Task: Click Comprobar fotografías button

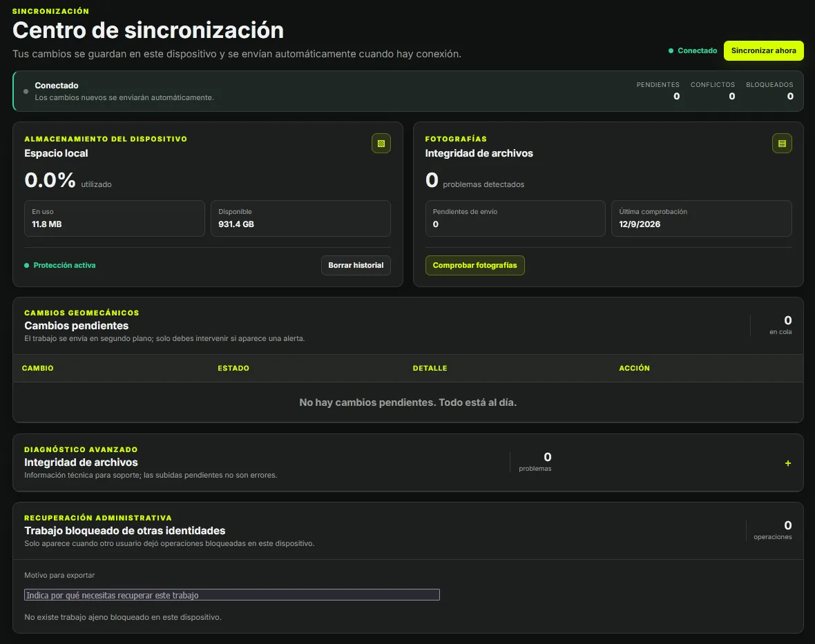Action: click(474, 265)
